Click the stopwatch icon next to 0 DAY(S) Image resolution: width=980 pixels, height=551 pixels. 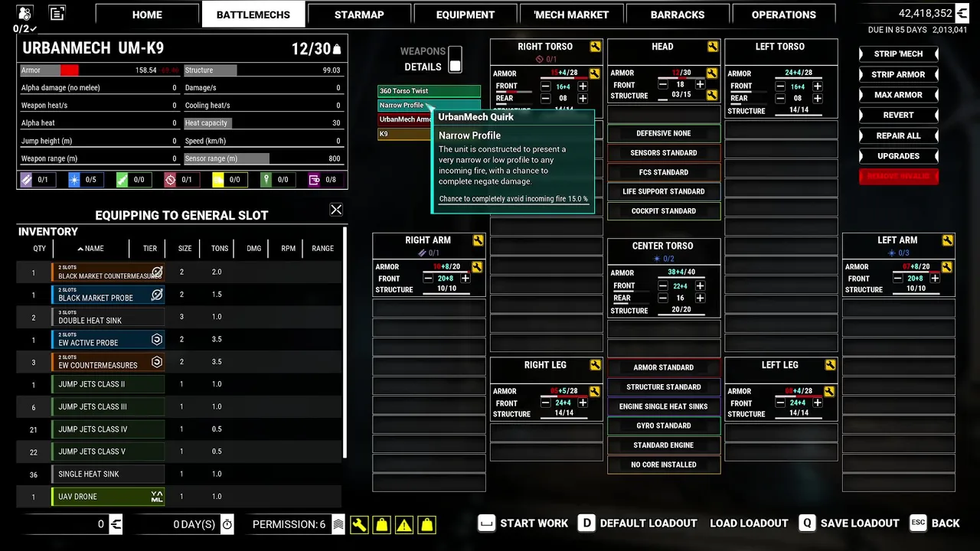pyautogui.click(x=227, y=524)
